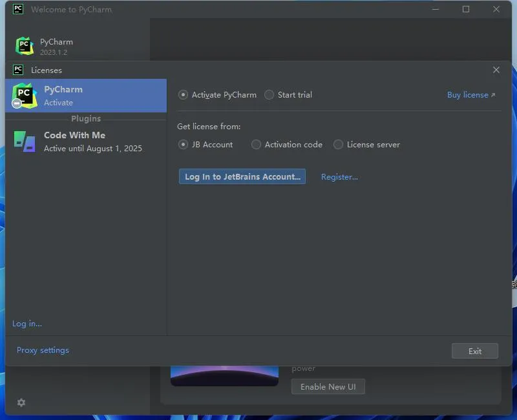
Task: Open settings gear in Welcome window
Action: click(21, 403)
